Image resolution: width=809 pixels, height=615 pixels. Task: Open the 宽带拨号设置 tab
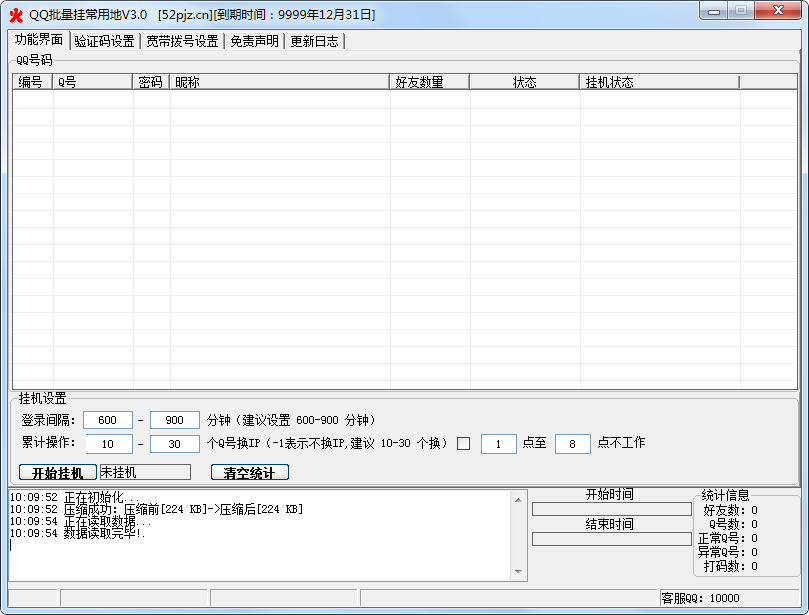tap(182, 41)
